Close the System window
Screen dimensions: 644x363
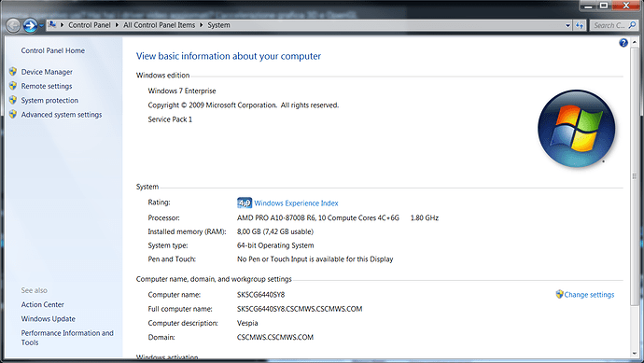coord(626,6)
